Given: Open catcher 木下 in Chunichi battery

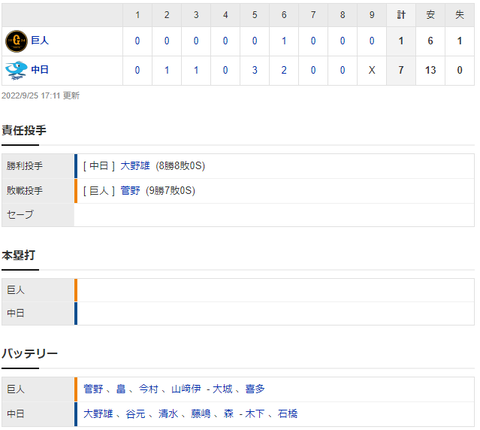Looking at the screenshot, I should click(x=255, y=414).
